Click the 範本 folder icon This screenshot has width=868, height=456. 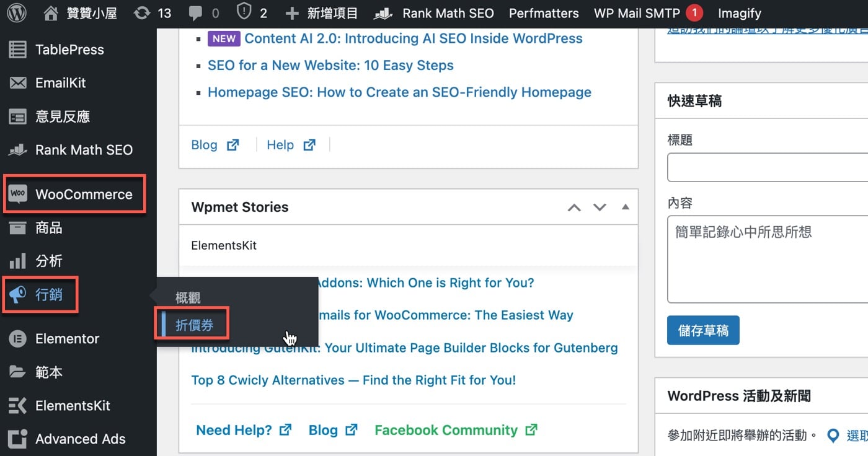(x=17, y=372)
